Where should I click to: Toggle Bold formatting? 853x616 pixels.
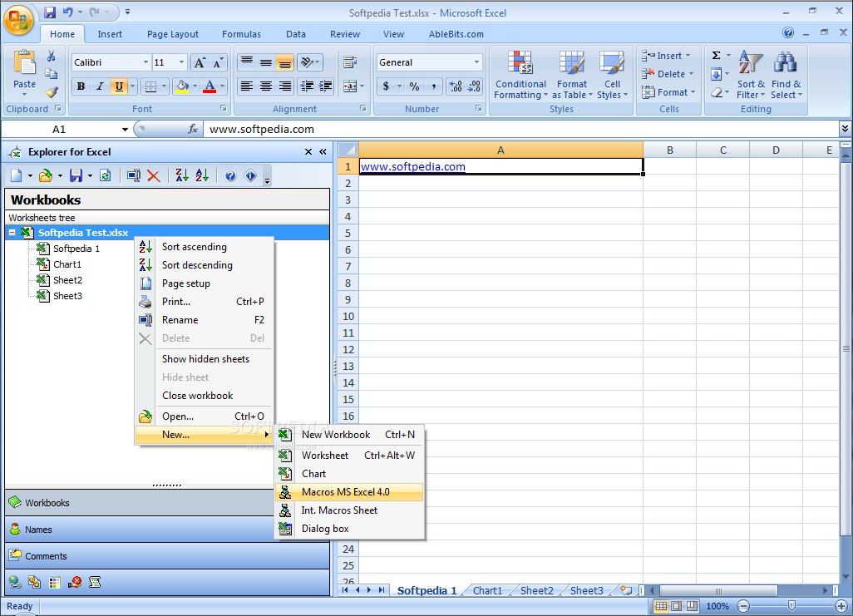pyautogui.click(x=81, y=86)
